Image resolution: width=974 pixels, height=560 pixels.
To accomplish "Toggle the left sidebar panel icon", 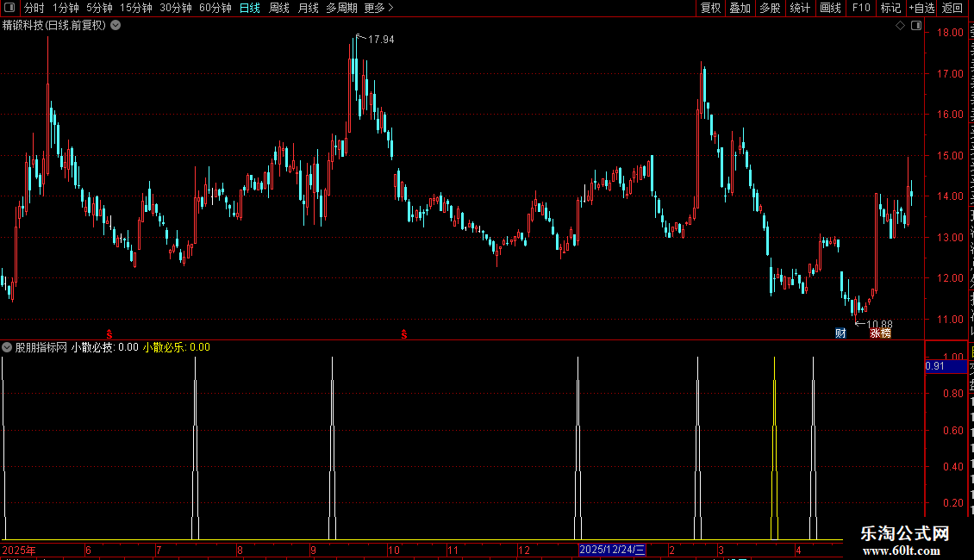I will (9, 8).
